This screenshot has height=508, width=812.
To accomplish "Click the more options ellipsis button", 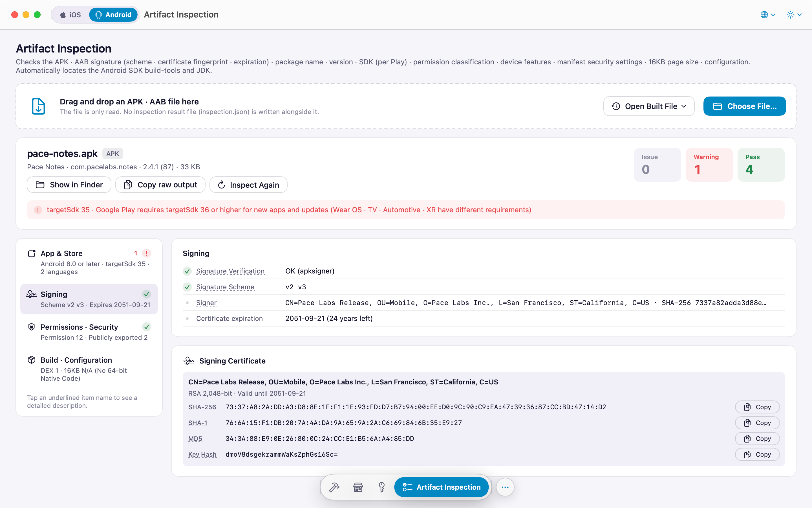I will pyautogui.click(x=505, y=487).
